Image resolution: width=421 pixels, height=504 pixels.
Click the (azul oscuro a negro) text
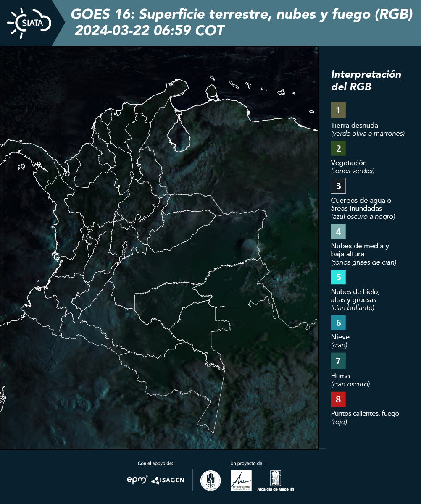click(363, 217)
